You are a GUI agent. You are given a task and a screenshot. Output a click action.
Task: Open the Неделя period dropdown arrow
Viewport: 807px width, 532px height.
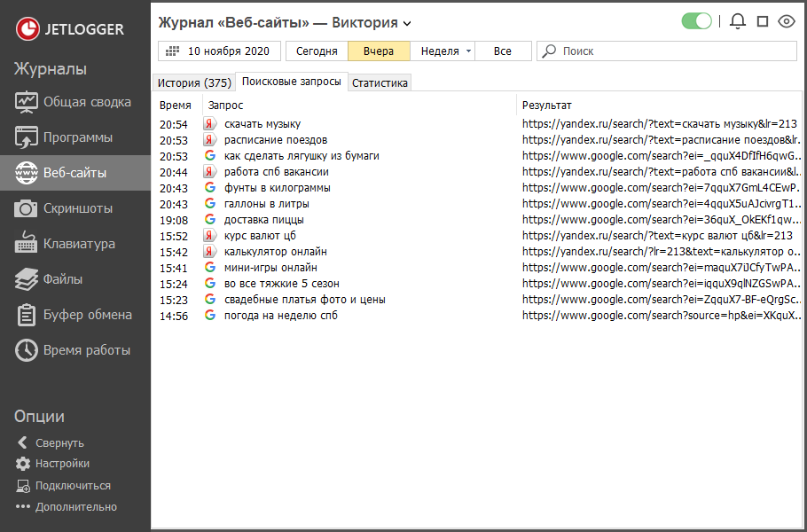point(468,51)
